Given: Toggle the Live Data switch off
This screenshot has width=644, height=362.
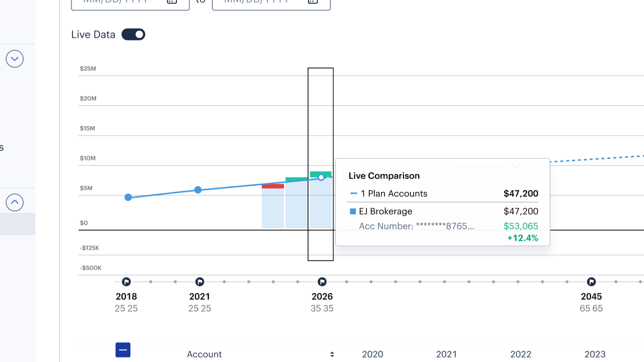Looking at the screenshot, I should click(134, 34).
